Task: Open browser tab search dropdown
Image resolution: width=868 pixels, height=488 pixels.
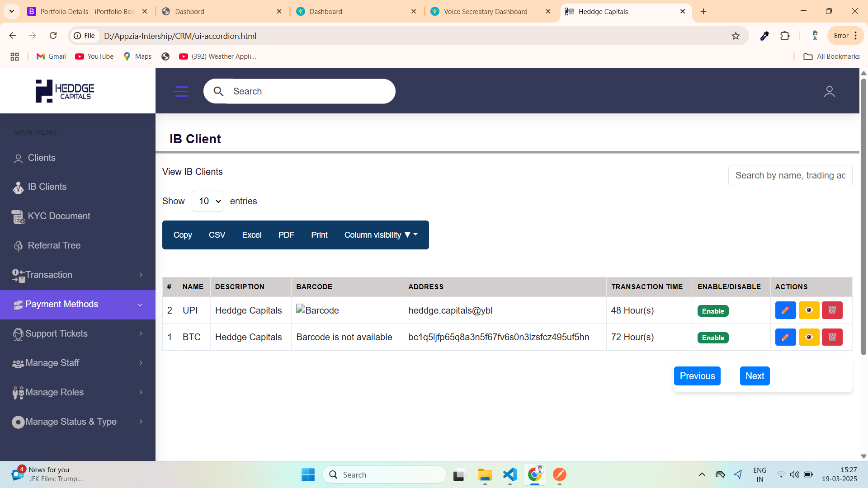Action: coord(11,11)
